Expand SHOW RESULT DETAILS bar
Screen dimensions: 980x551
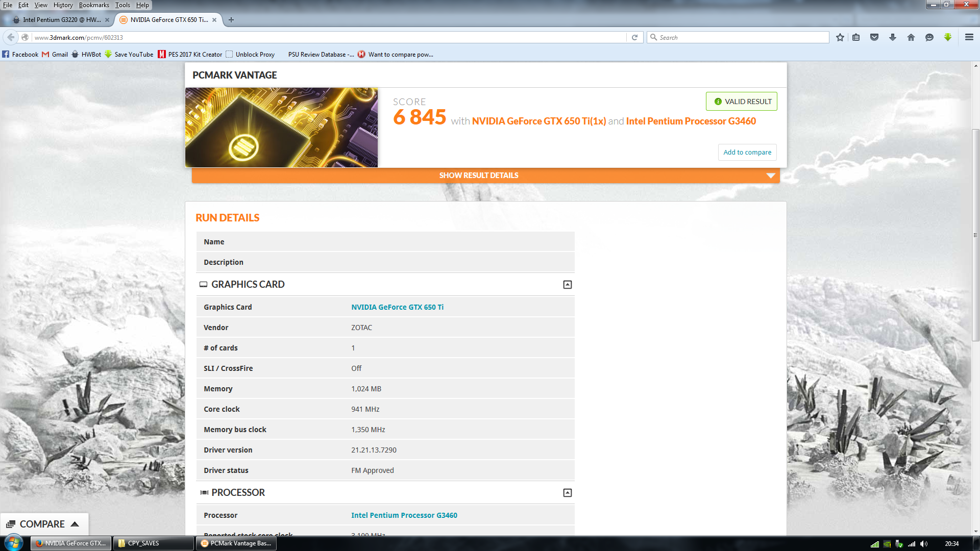click(x=485, y=176)
